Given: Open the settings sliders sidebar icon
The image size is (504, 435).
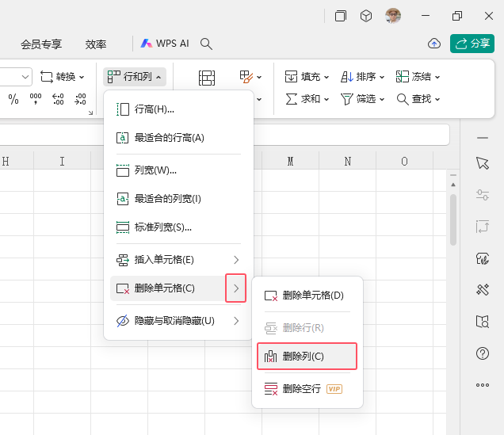Looking at the screenshot, I should [482, 195].
